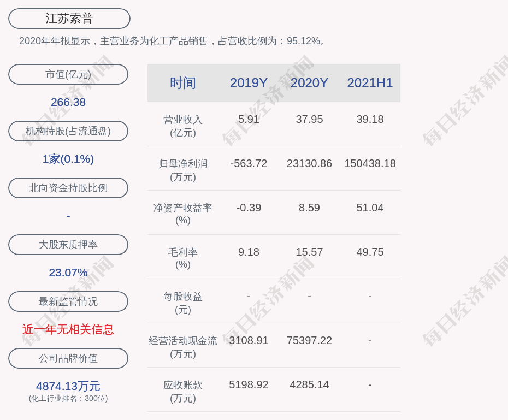Select the market value 266.38
Image resolution: width=508 pixels, height=420 pixels.
(x=68, y=102)
